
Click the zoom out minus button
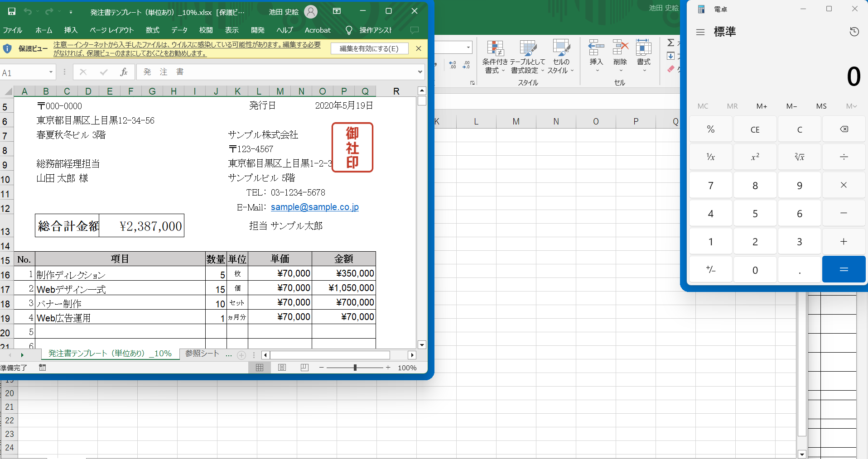pyautogui.click(x=322, y=368)
